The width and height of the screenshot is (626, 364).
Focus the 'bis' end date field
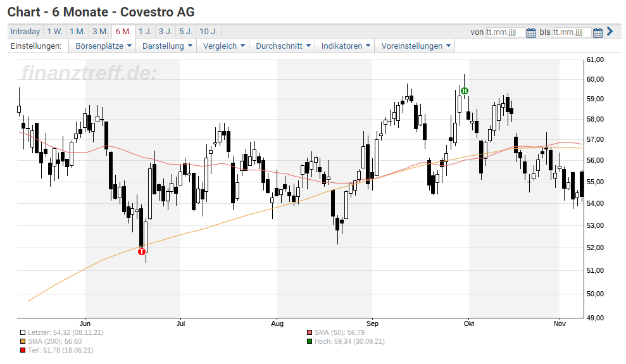pos(572,32)
